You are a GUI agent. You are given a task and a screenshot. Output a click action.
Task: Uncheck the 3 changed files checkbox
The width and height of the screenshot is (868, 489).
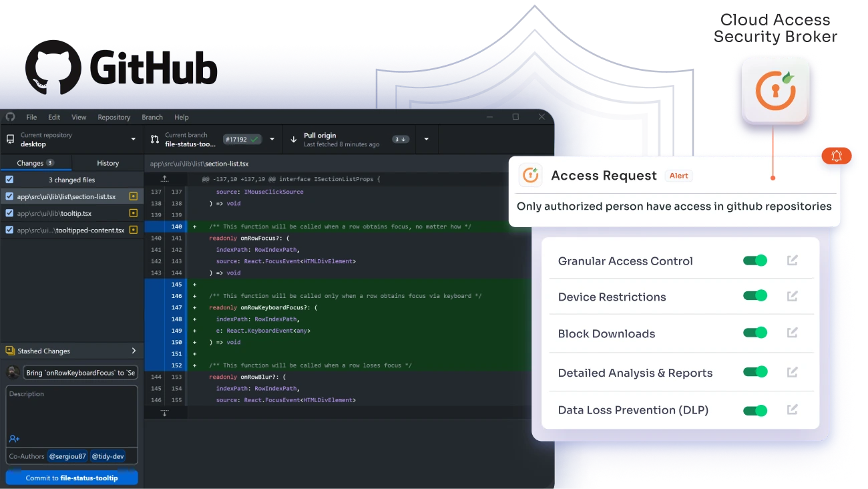pos(8,179)
